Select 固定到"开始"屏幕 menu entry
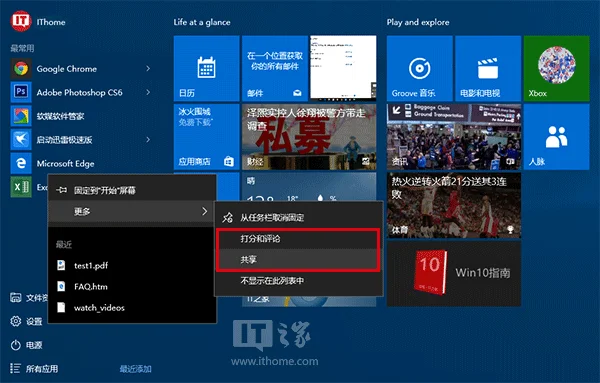 click(x=132, y=190)
